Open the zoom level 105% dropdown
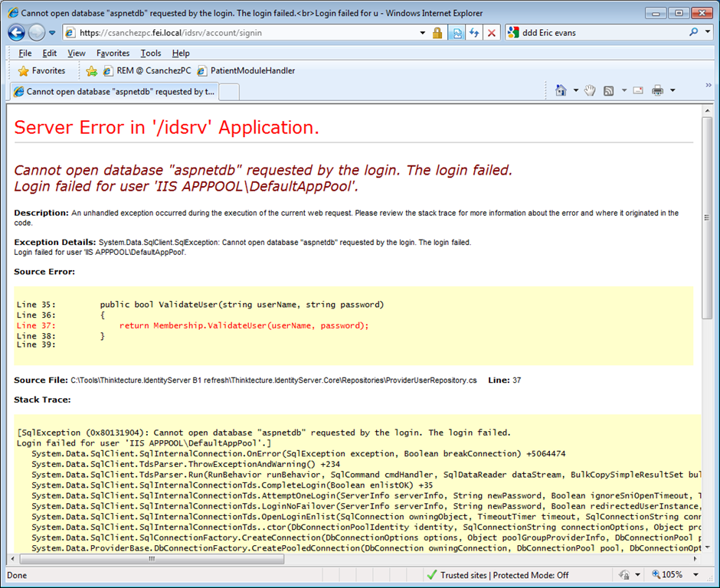 point(696,575)
